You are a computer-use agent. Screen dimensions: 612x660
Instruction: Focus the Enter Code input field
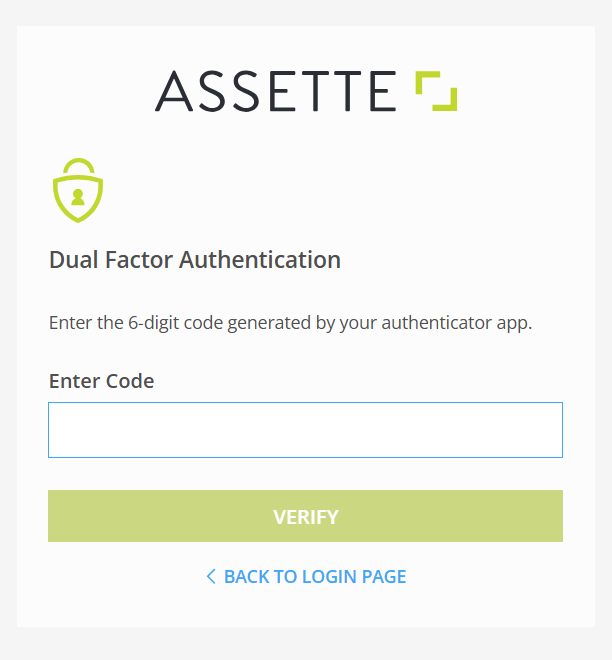coord(305,430)
